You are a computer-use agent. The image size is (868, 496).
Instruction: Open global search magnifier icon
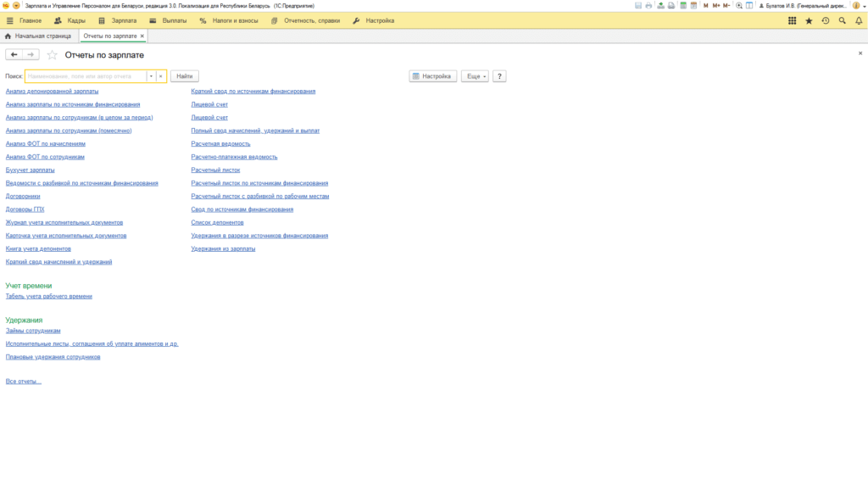(x=842, y=20)
